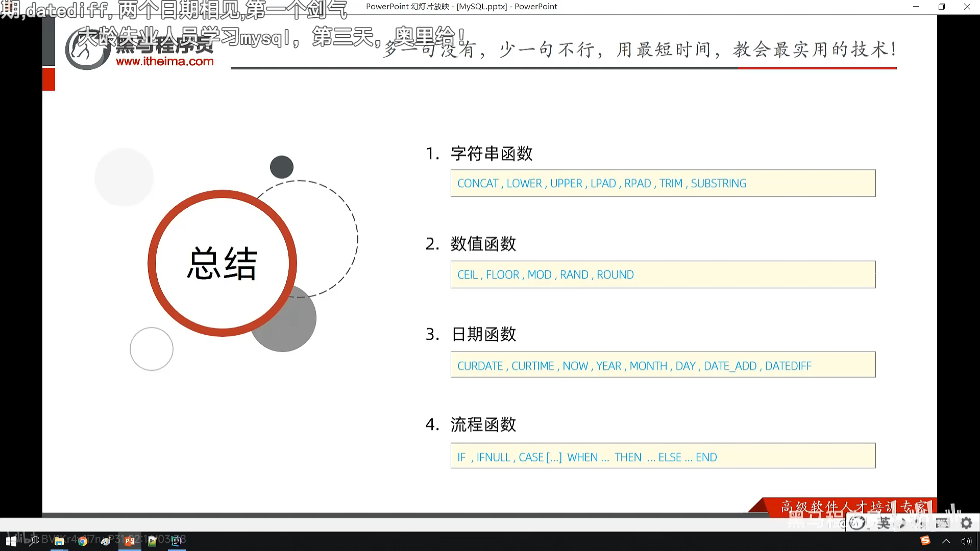The height and width of the screenshot is (551, 980).
Task: Select the PowerPoint icon on the taskbar
Action: tap(130, 541)
